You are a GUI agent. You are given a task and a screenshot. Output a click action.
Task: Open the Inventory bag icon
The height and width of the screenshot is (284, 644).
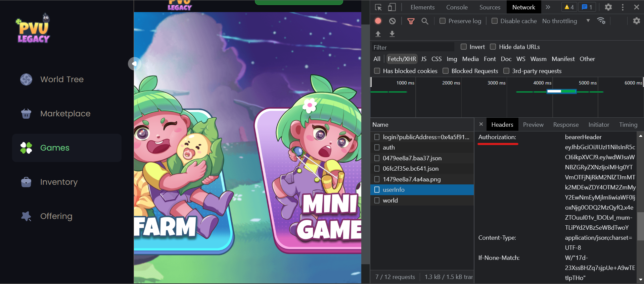[26, 182]
